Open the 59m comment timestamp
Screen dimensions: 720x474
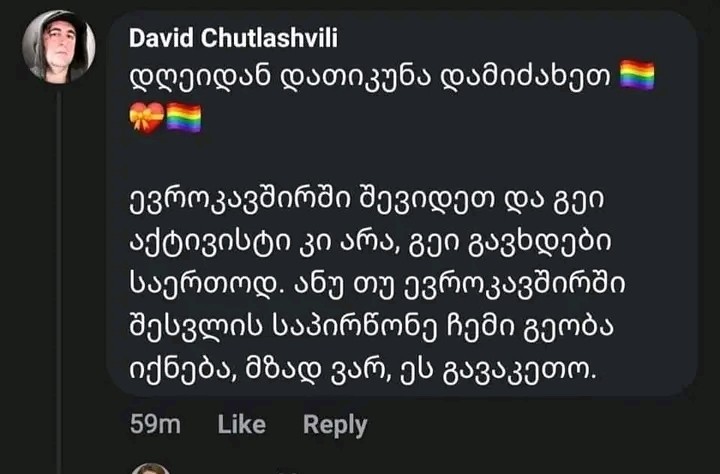pos(155,424)
